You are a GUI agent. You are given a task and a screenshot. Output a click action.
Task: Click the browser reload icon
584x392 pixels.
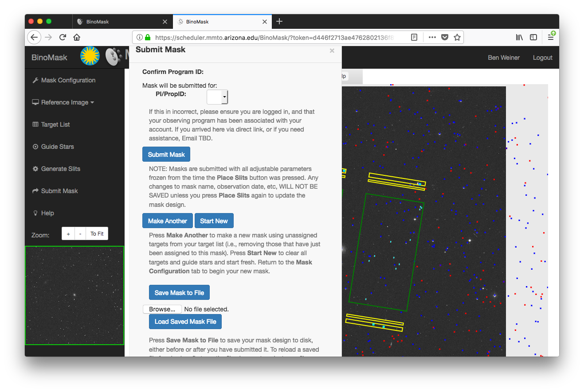click(63, 37)
